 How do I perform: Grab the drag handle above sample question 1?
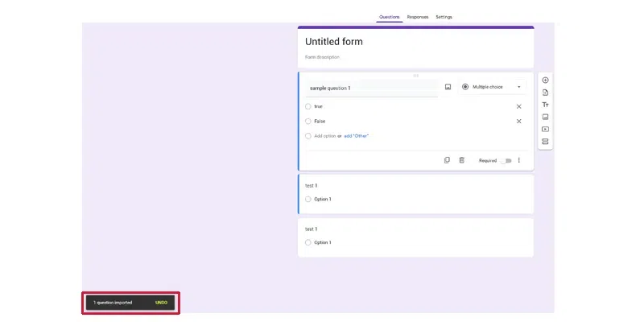pyautogui.click(x=415, y=76)
